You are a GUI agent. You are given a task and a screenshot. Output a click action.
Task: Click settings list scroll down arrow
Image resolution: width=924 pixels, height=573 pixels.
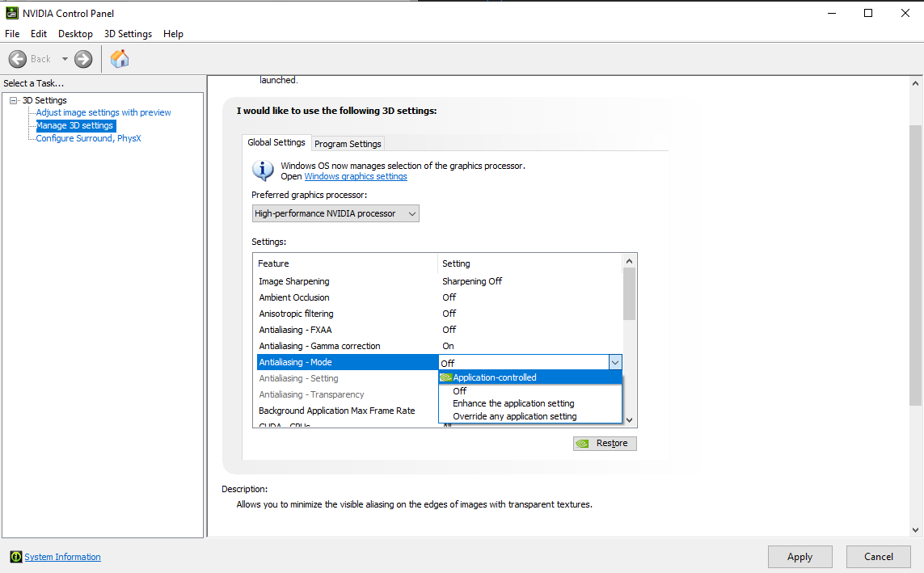(x=630, y=420)
